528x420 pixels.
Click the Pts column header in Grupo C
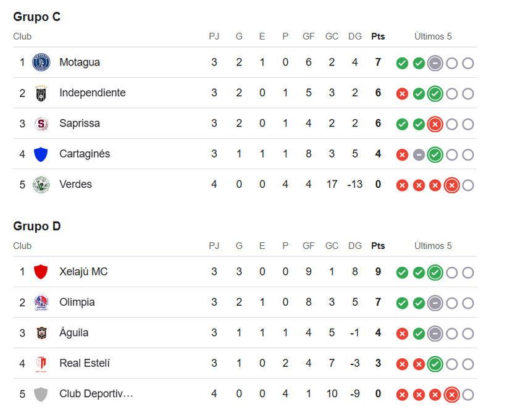click(378, 36)
